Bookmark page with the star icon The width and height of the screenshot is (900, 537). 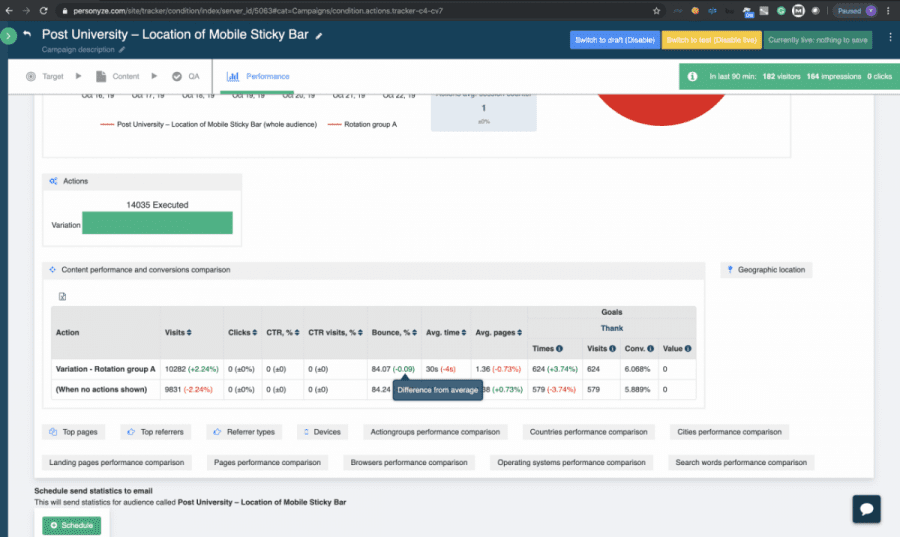[x=656, y=10]
